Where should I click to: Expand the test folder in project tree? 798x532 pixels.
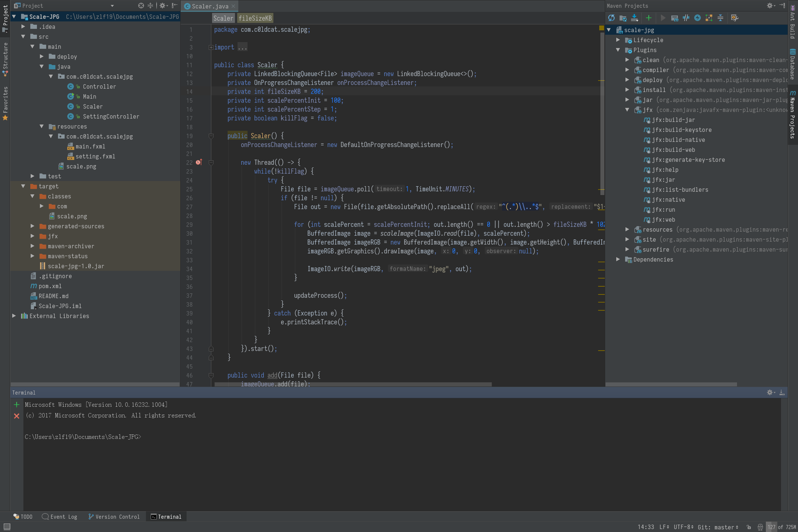tap(33, 176)
